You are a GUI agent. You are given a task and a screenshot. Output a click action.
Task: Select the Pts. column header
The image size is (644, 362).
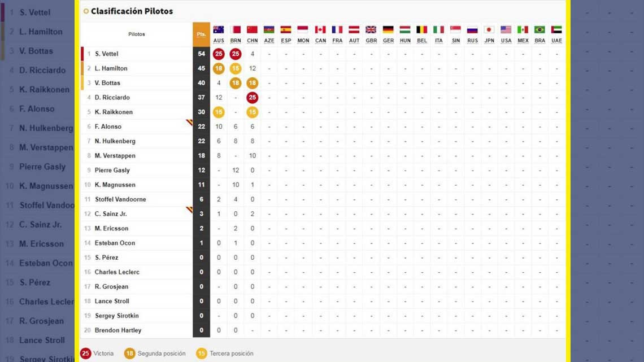(201, 34)
